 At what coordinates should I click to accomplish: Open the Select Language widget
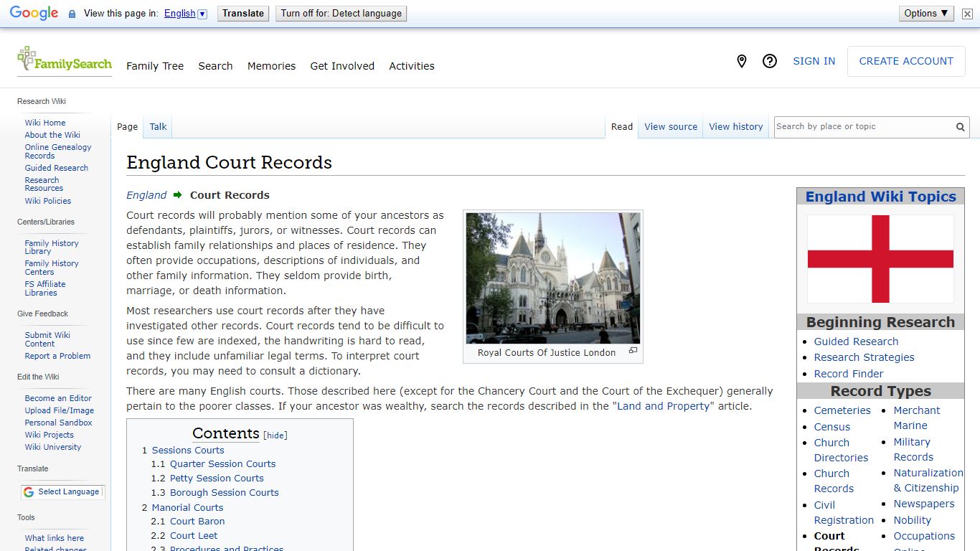coord(62,492)
